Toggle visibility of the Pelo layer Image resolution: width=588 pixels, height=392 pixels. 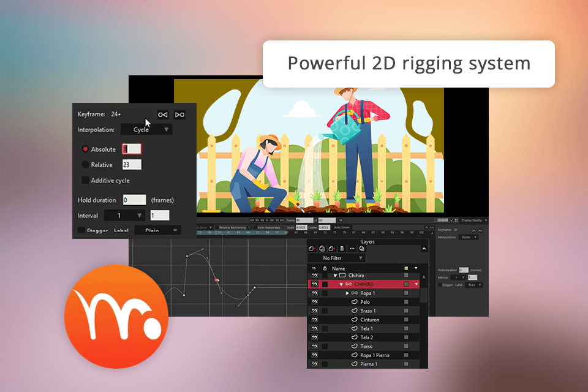pyautogui.click(x=314, y=301)
